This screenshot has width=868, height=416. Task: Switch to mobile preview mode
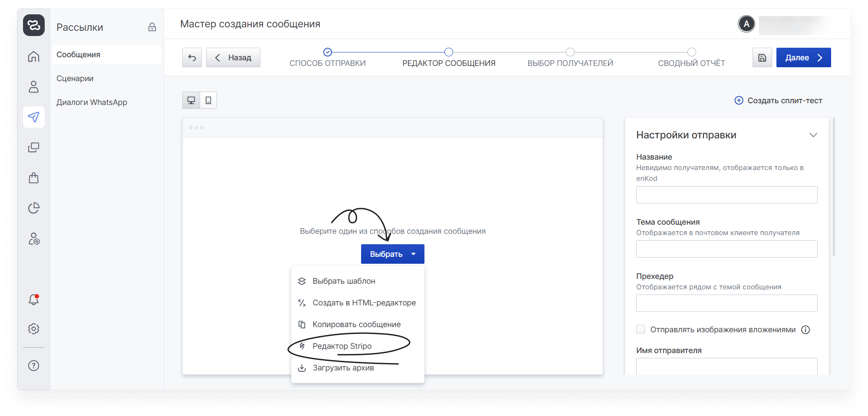[x=208, y=100]
